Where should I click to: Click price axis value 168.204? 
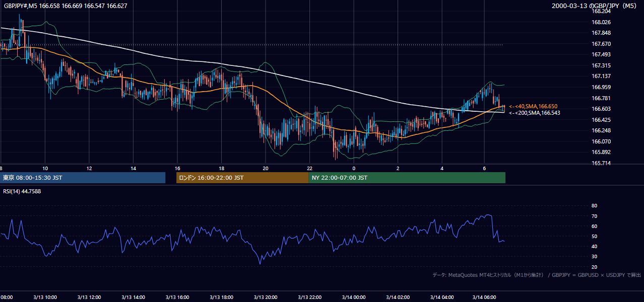click(x=601, y=11)
